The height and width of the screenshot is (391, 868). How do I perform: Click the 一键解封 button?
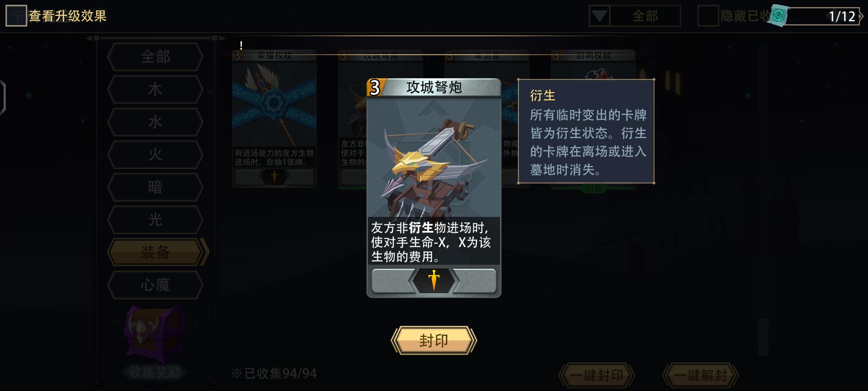click(x=700, y=375)
